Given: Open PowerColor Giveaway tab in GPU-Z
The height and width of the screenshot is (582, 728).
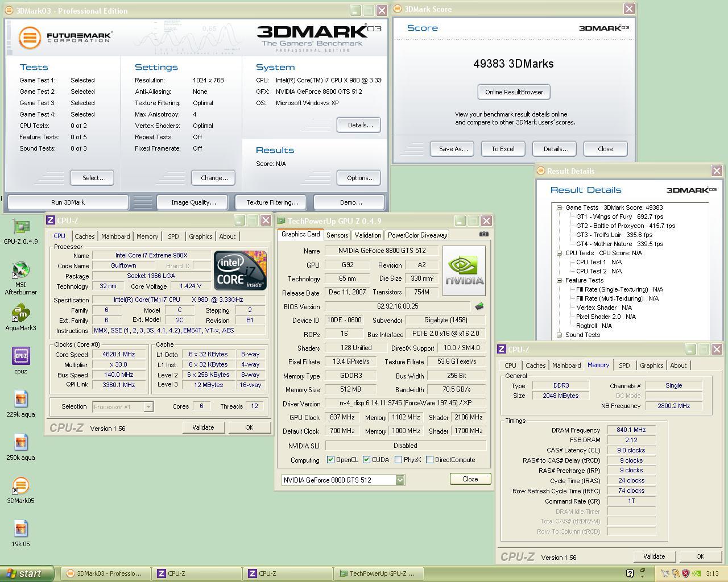Looking at the screenshot, I should point(417,235).
